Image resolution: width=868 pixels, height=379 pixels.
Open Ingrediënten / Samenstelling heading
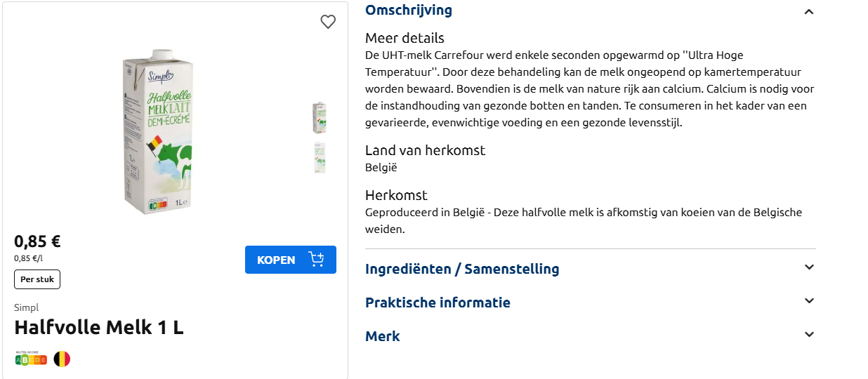(462, 269)
